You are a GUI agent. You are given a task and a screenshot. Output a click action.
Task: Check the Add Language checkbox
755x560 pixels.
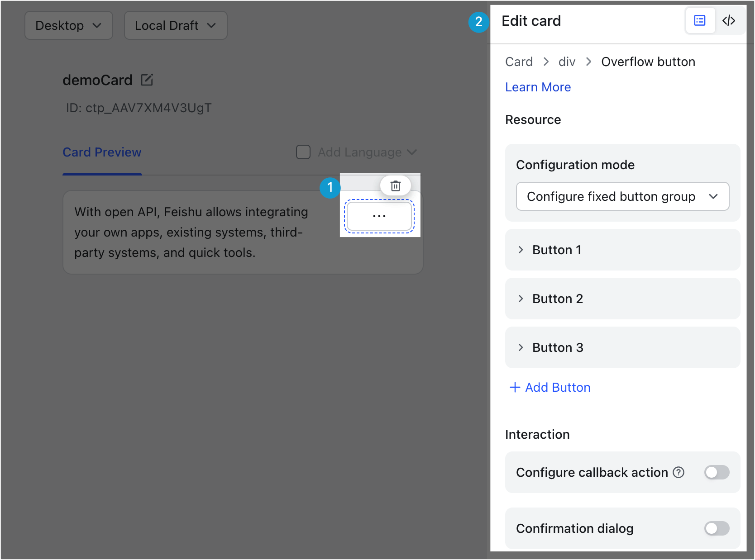[303, 152]
